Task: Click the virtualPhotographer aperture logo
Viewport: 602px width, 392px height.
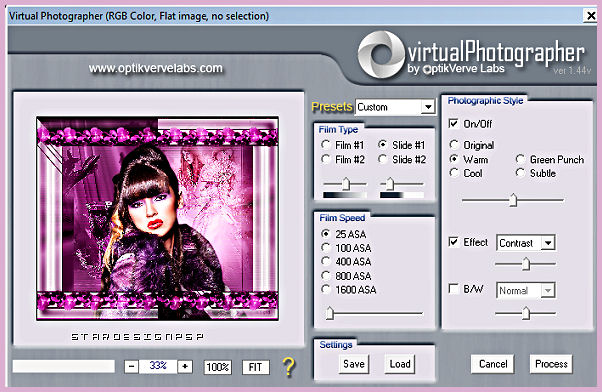Action: 381,55
